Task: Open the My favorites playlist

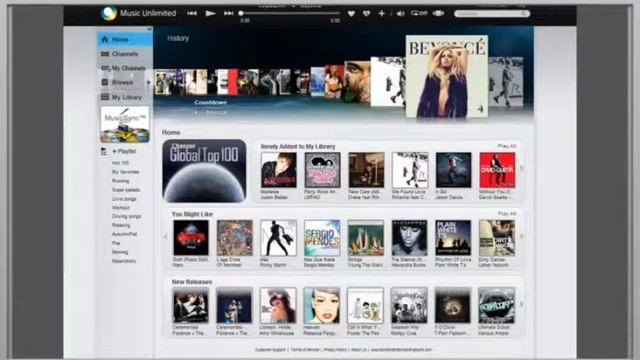Action: pos(125,172)
